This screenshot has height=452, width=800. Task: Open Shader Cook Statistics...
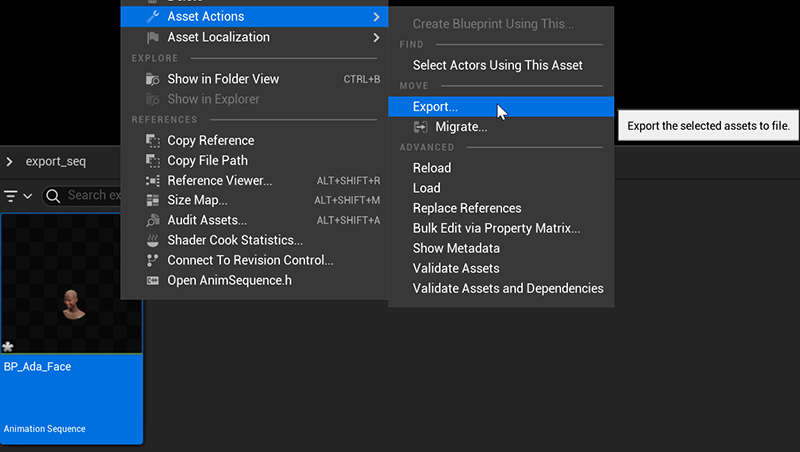[x=254, y=240]
